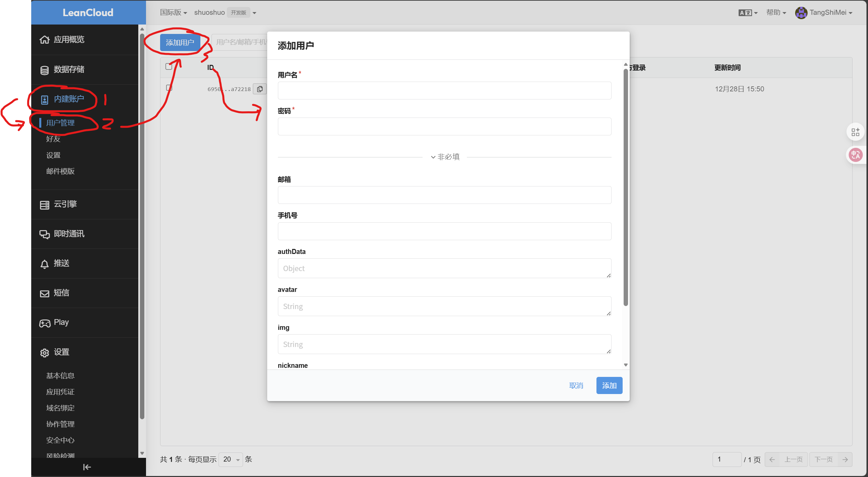Open the 国际版 region dropdown
Screen dimensions: 868x477
173,12
